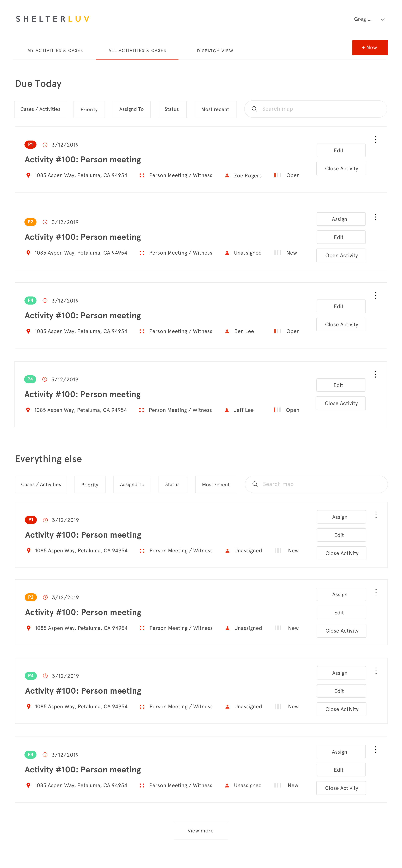Open Cases / Activities filter in Everything else
Viewport: 402px width, 868px height.
coord(41,484)
